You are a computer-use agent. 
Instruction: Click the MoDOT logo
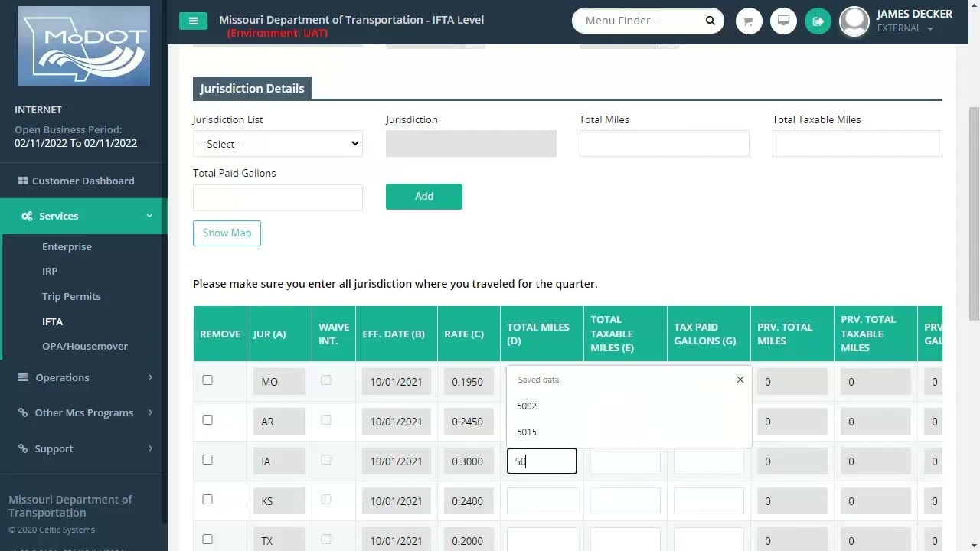click(x=83, y=46)
